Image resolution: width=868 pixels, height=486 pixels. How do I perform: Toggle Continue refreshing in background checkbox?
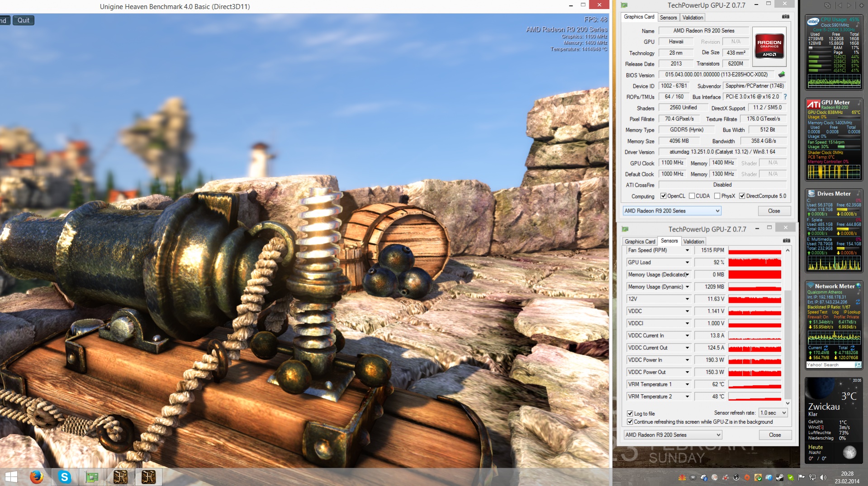(630, 422)
